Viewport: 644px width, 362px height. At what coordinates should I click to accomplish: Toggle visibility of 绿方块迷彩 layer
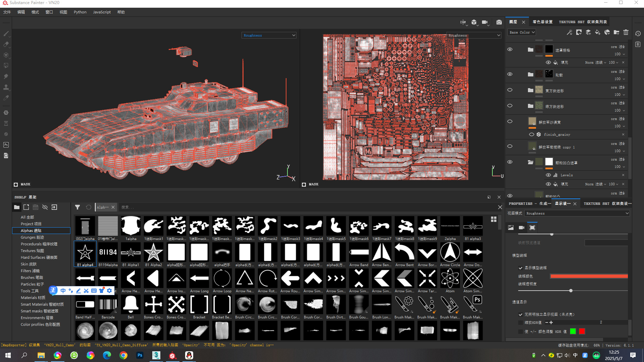click(x=510, y=106)
